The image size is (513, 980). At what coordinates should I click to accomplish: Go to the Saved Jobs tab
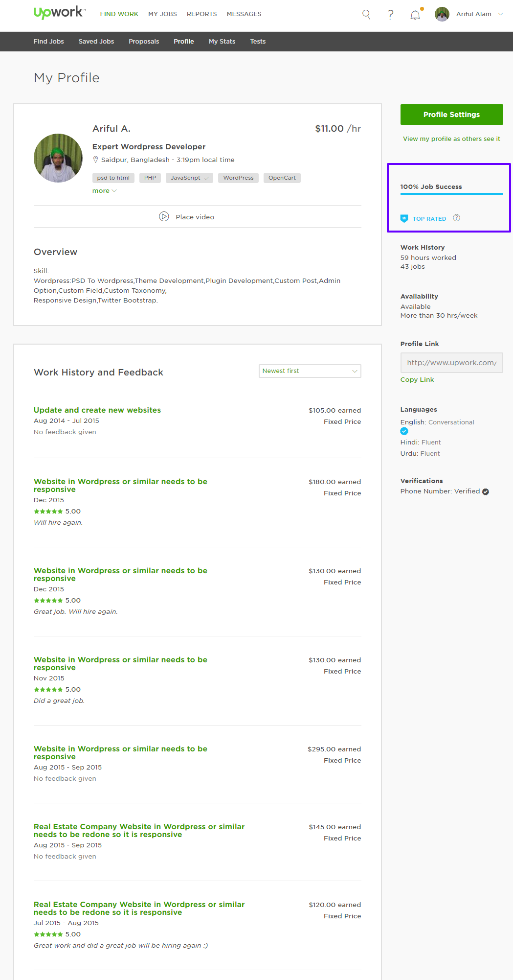(96, 42)
